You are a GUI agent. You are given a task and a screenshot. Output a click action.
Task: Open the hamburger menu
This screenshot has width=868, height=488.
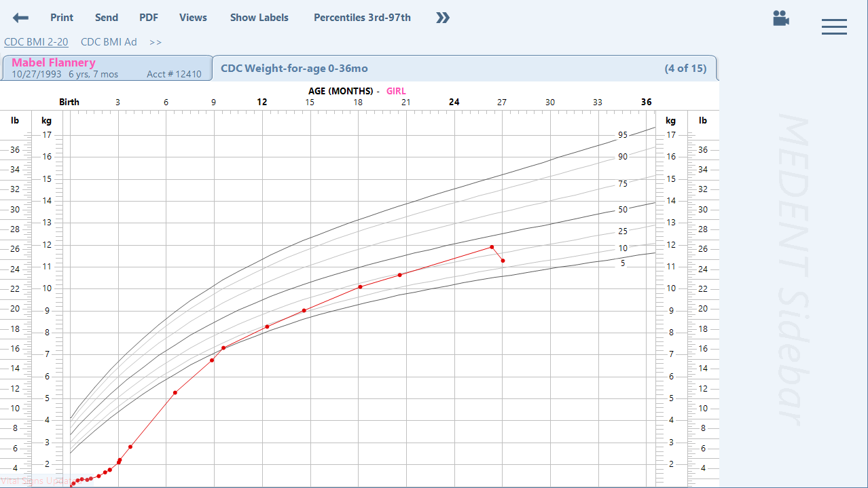coord(833,26)
